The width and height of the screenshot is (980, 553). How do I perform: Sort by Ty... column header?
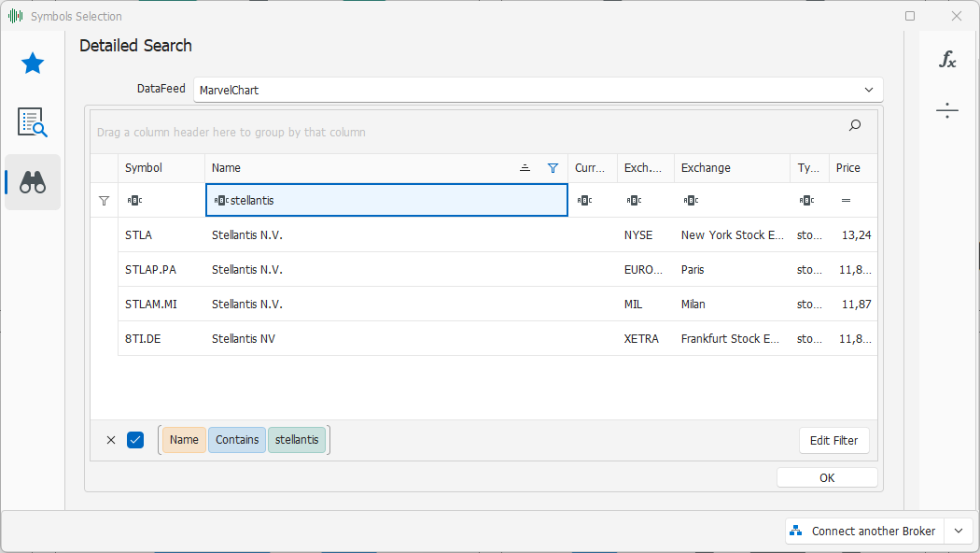[x=809, y=167]
